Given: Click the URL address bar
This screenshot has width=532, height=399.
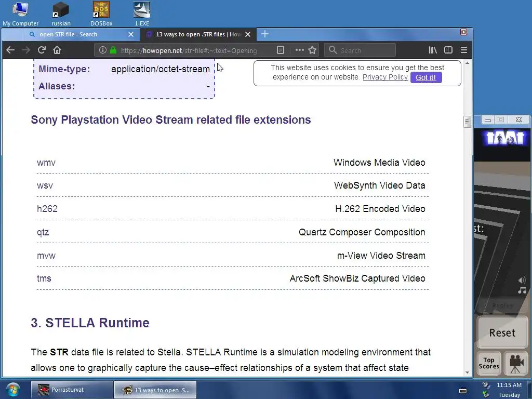Looking at the screenshot, I should coord(189,50).
